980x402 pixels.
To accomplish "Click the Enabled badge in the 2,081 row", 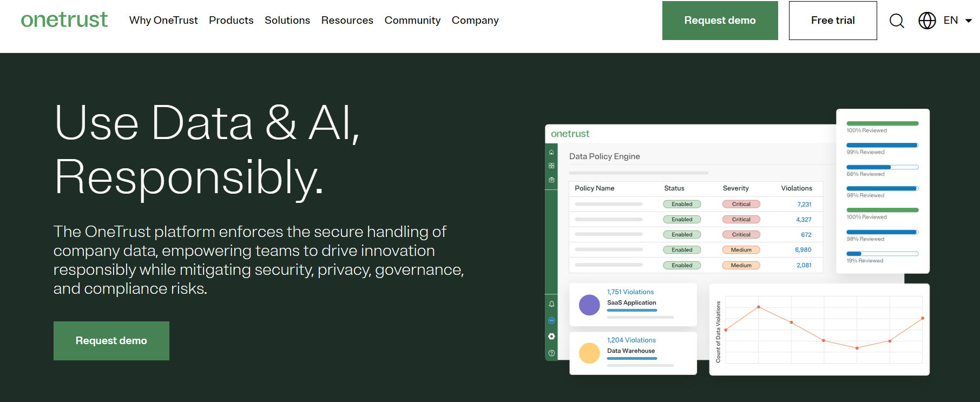I will coord(682,265).
